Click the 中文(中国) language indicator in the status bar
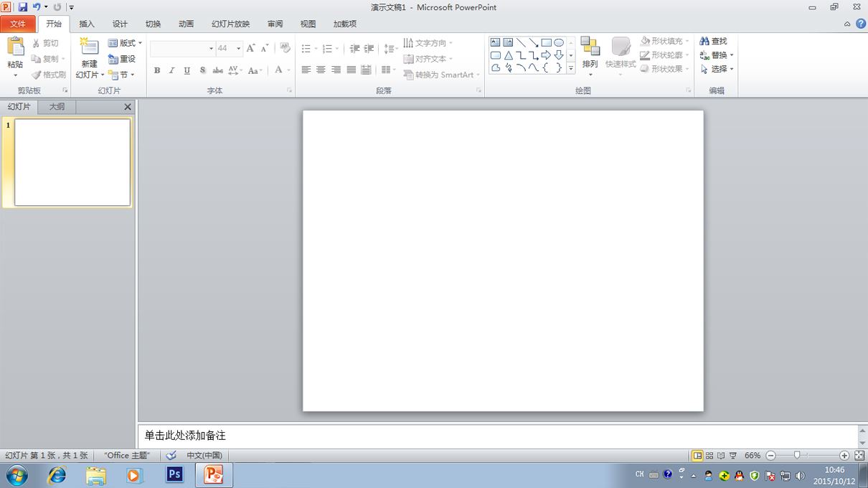 204,456
